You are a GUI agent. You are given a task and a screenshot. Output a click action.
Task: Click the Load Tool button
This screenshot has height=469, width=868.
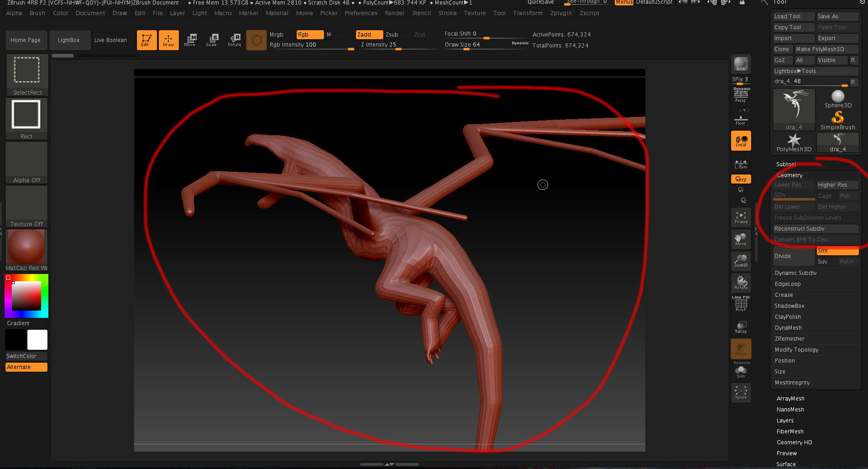point(794,16)
